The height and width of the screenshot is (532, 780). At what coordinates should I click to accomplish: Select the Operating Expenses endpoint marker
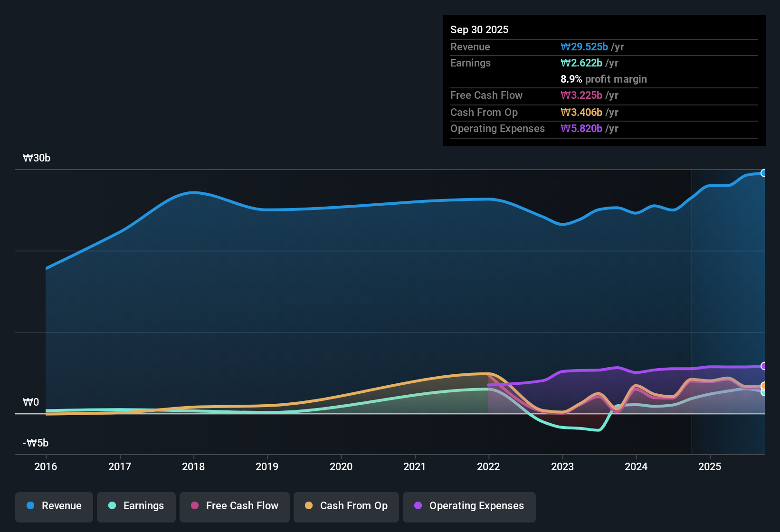coord(764,366)
